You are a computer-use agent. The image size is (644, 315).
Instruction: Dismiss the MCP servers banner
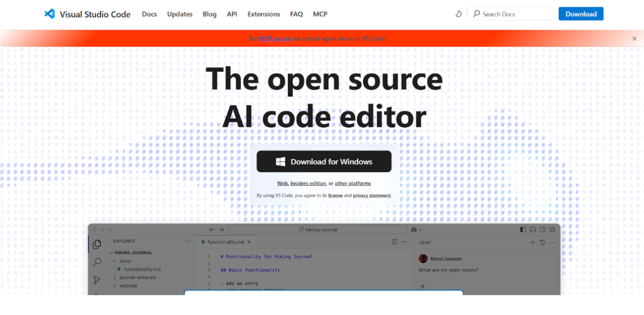click(x=635, y=38)
